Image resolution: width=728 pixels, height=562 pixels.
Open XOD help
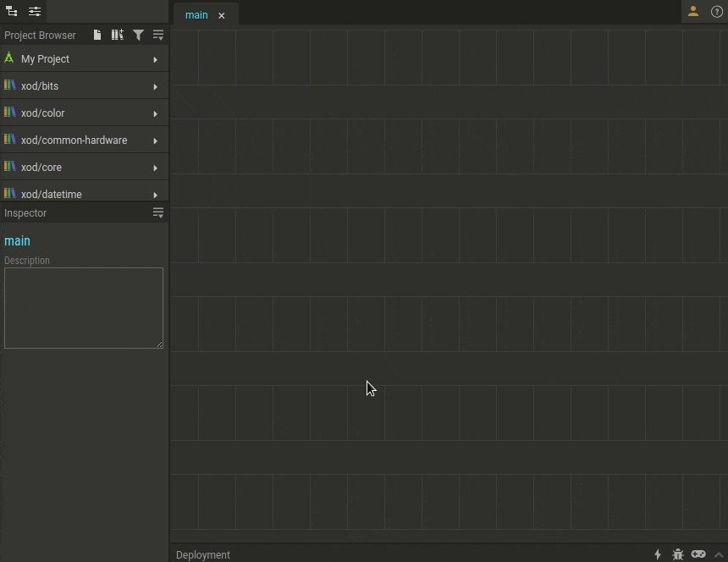point(717,12)
